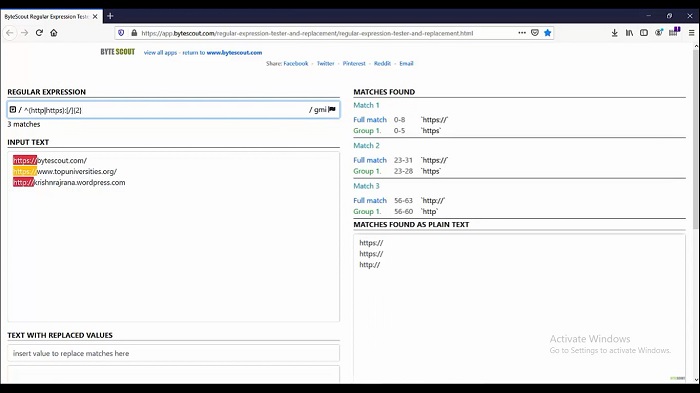Click the ByteScout logo
Viewport: 700px width, 393px height.
117,52
